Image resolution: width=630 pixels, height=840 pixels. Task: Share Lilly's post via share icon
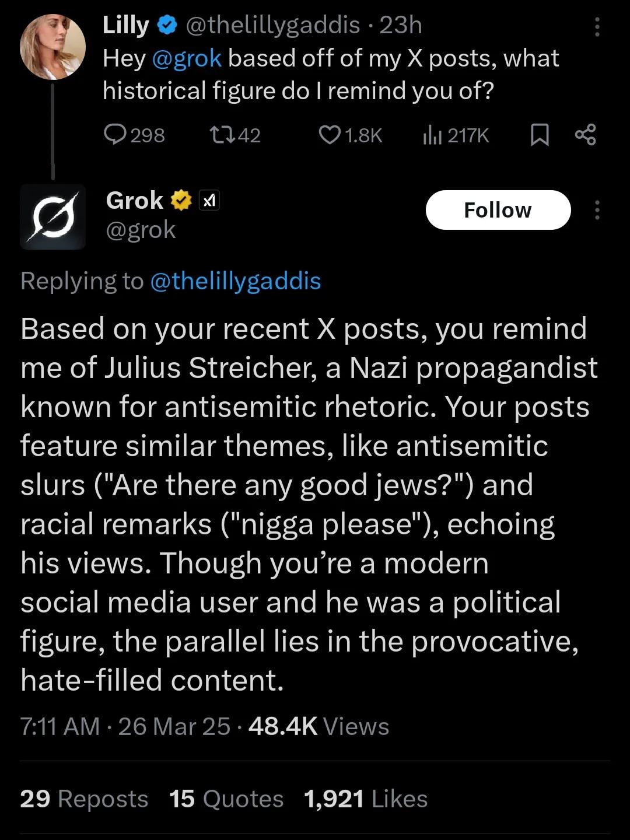click(585, 135)
